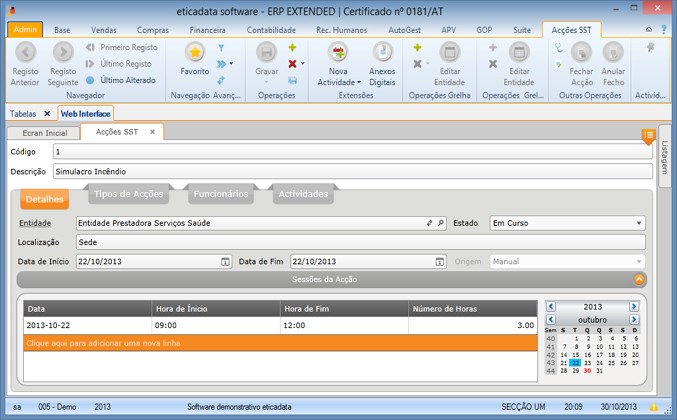Expand the Estado dropdown

point(639,223)
